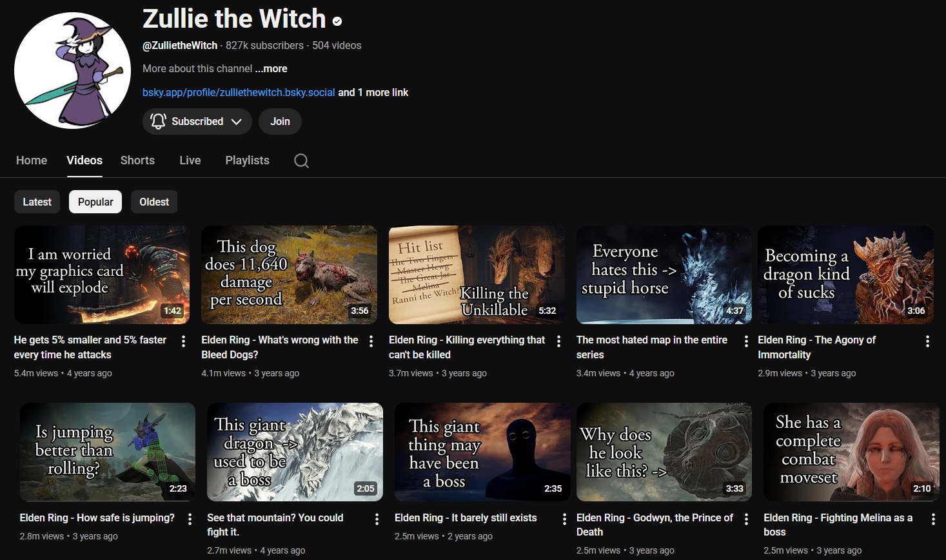This screenshot has height=560, width=946.
Task: Play 'This dog does 11,640 damage per second' thumbnail
Action: coord(289,275)
